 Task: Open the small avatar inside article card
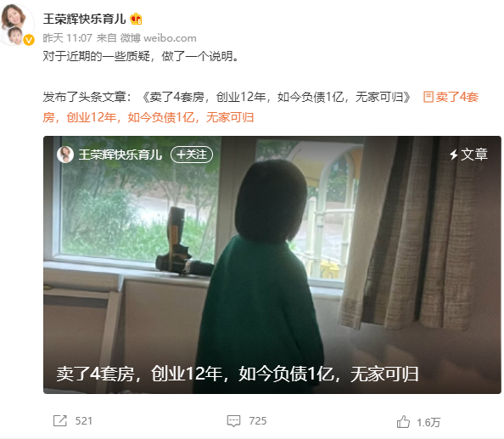[65, 155]
